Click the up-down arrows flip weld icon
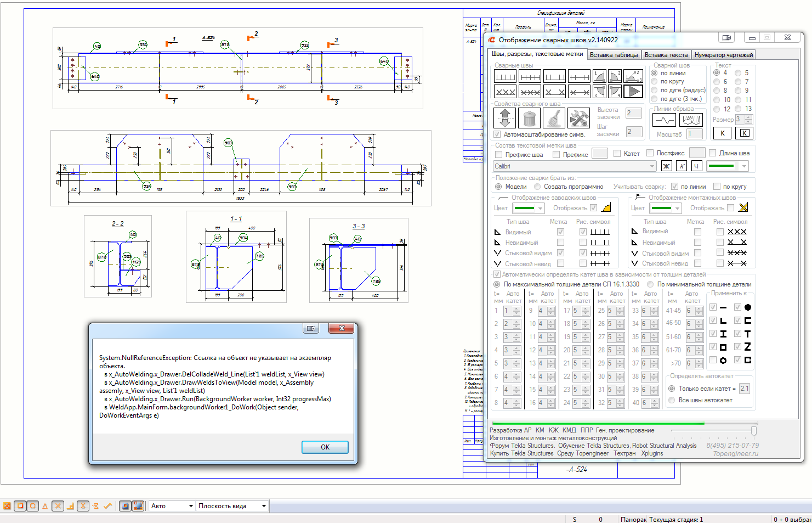Image resolution: width=812 pixels, height=523 pixels. click(x=505, y=118)
